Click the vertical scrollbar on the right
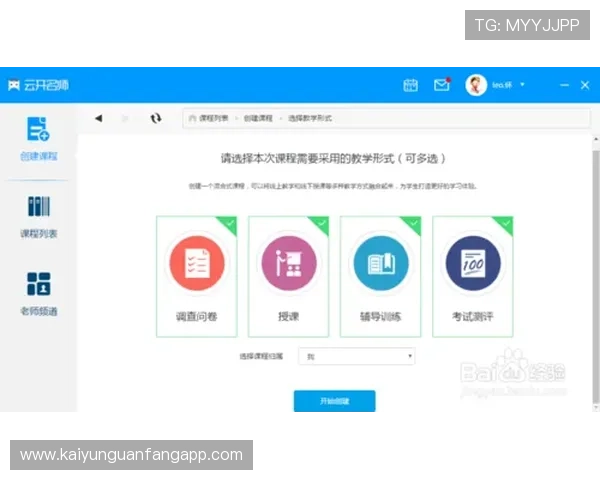600x480 pixels. click(595, 276)
